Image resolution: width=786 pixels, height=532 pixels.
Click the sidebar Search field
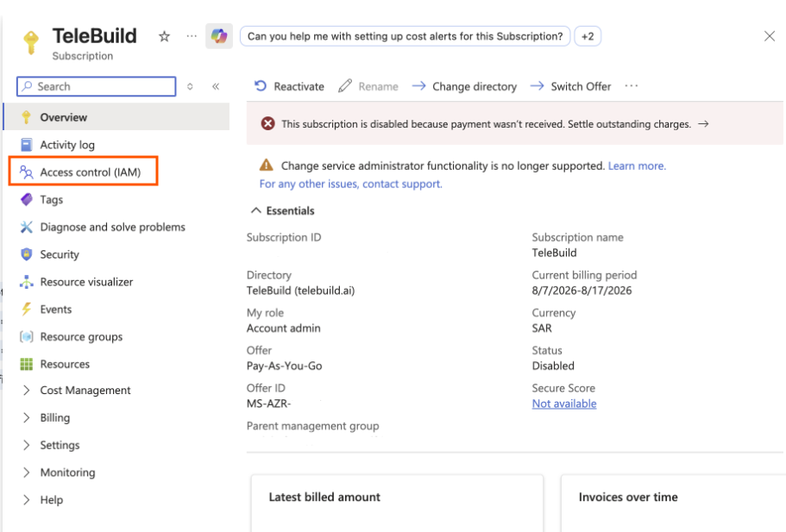97,87
